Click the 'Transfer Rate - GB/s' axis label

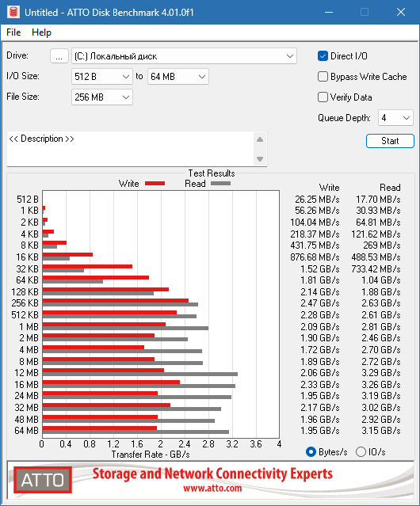tap(151, 455)
